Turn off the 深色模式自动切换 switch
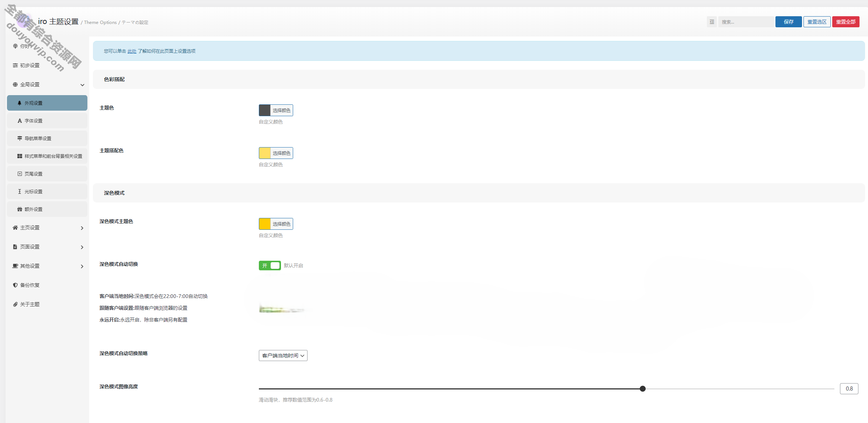Screen dimensions: 868x423 (270, 266)
